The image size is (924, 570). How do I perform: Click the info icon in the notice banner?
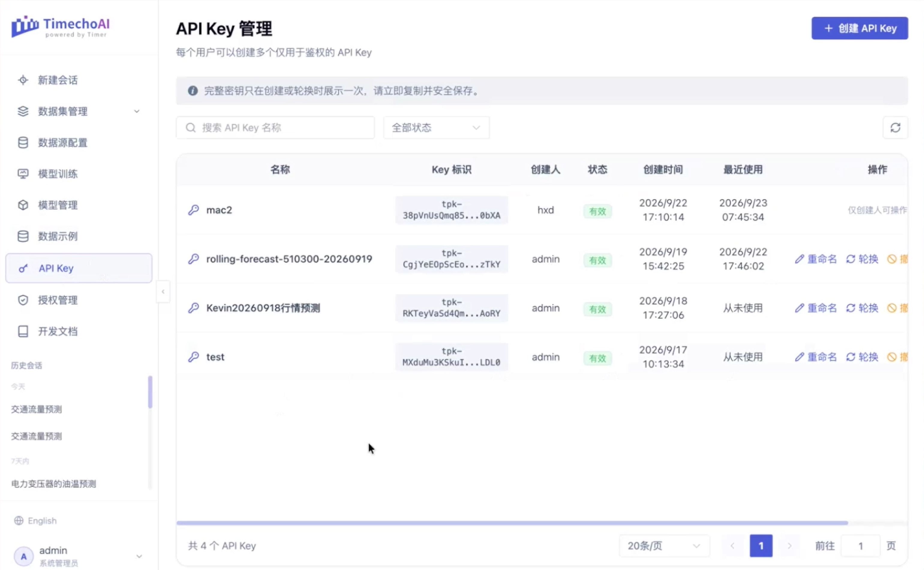coord(193,91)
